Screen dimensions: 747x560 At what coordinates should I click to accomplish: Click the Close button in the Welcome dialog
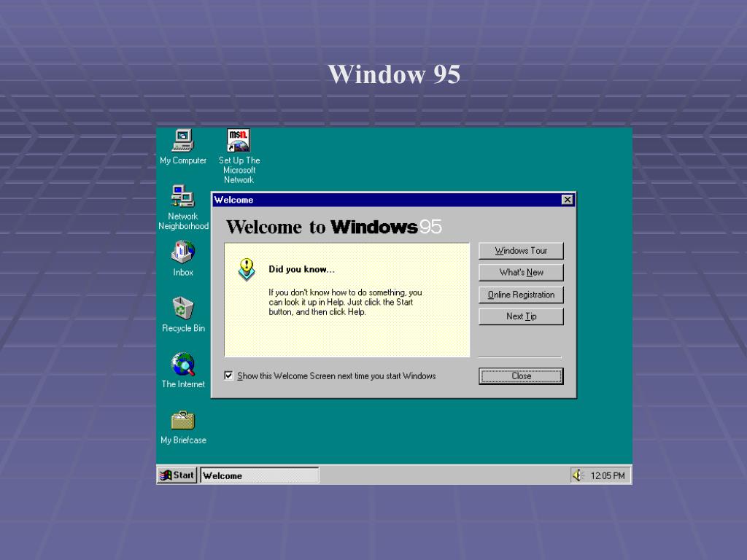521,376
